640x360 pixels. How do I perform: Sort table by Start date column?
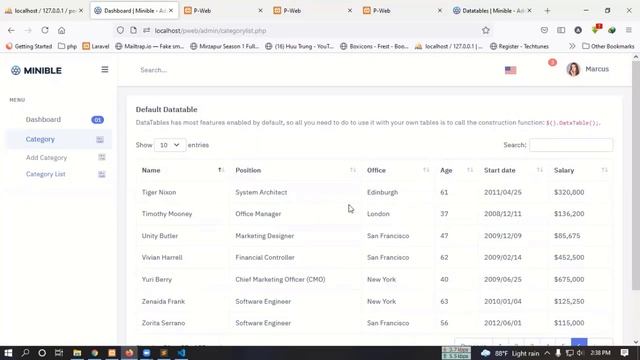point(513,170)
